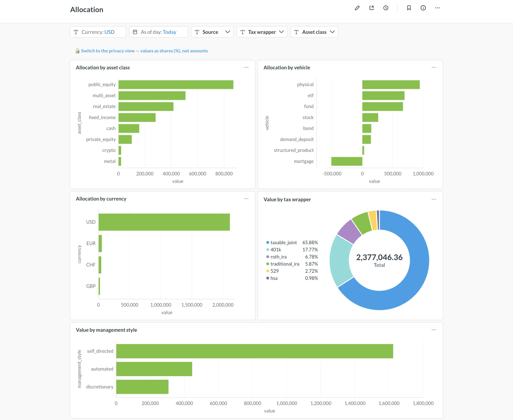Image resolution: width=513 pixels, height=420 pixels.
Task: Click the lock icon beside privacy view link
Action: [x=77, y=51]
